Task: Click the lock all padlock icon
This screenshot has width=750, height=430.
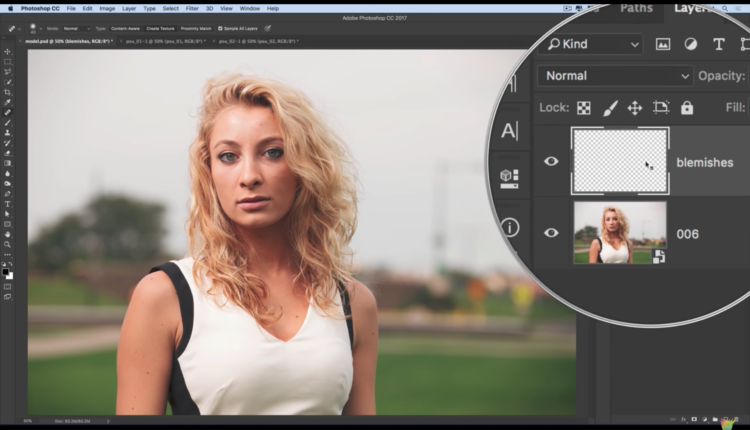Action: (687, 108)
